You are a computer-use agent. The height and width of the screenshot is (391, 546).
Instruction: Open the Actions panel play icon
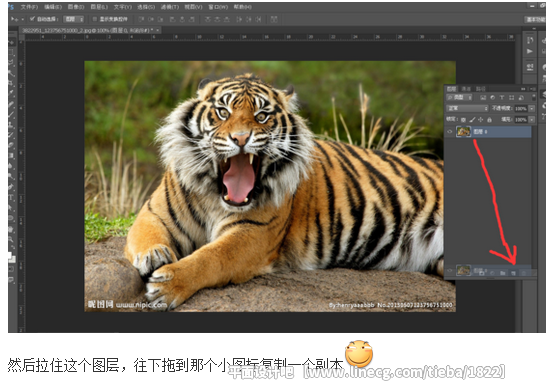pos(530,52)
